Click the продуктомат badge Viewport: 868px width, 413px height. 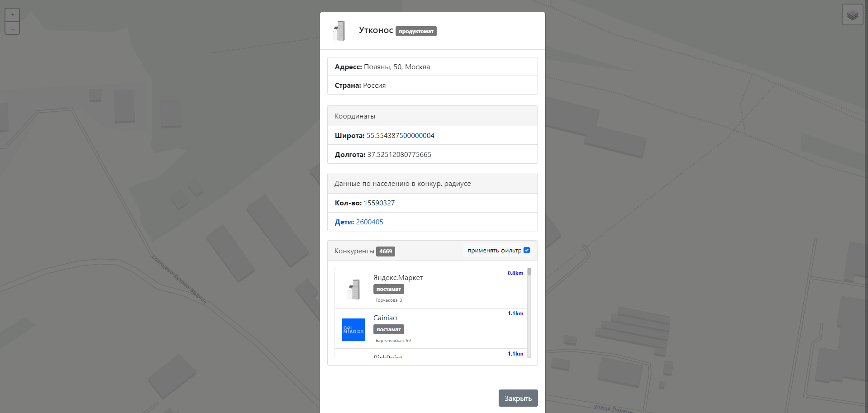(x=416, y=31)
